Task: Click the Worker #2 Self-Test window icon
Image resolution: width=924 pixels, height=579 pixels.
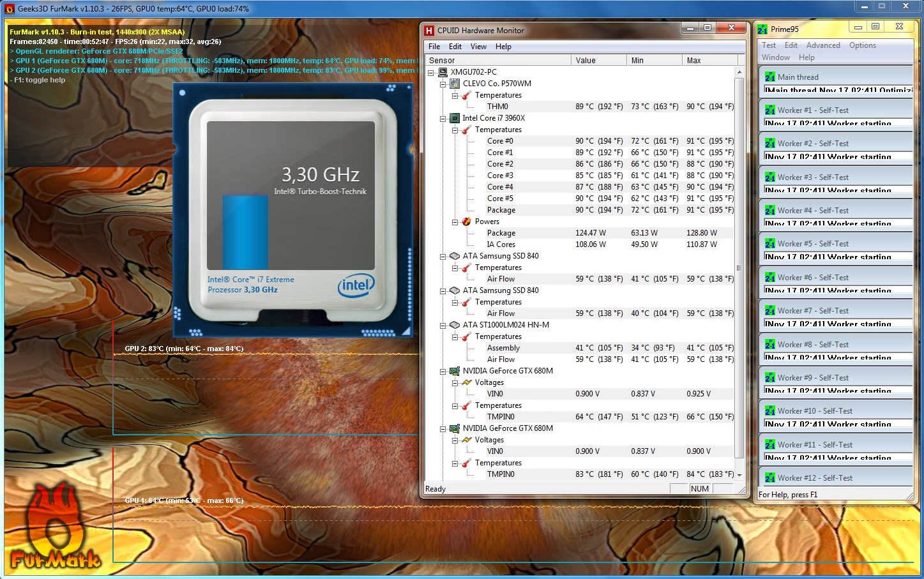Action: [770, 144]
